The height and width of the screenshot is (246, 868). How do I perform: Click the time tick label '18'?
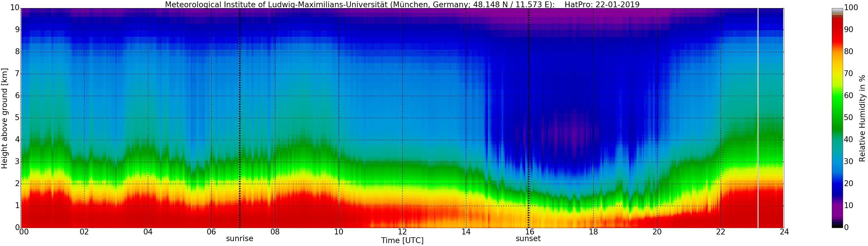593,232
